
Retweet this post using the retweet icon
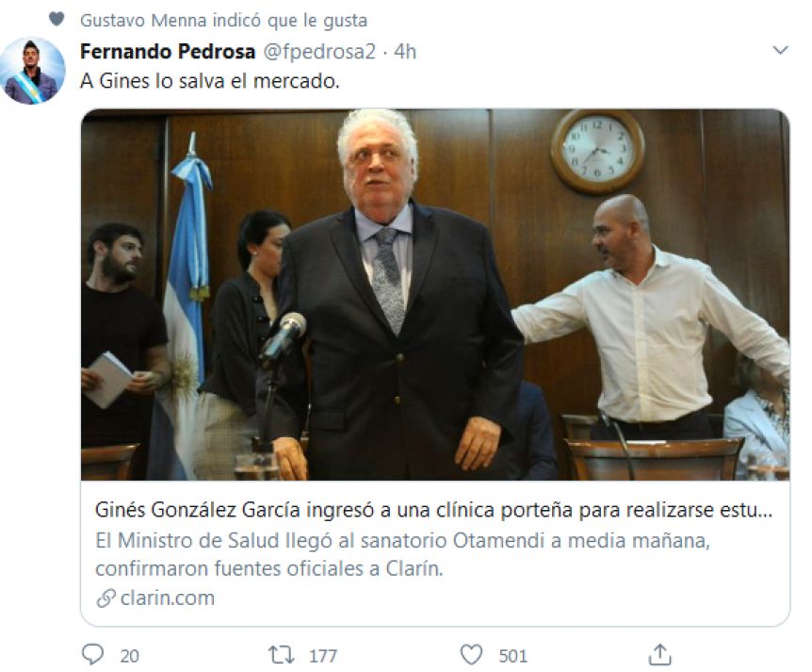(x=282, y=654)
